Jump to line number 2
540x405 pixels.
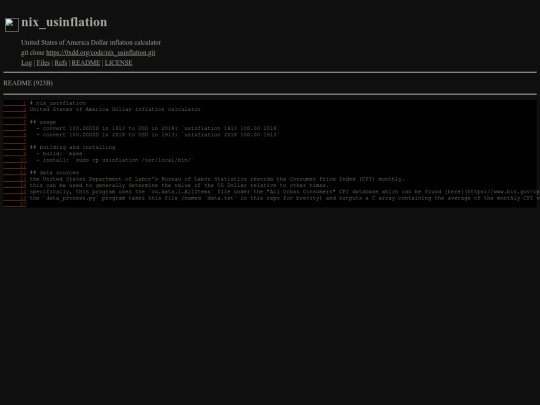click(x=15, y=109)
